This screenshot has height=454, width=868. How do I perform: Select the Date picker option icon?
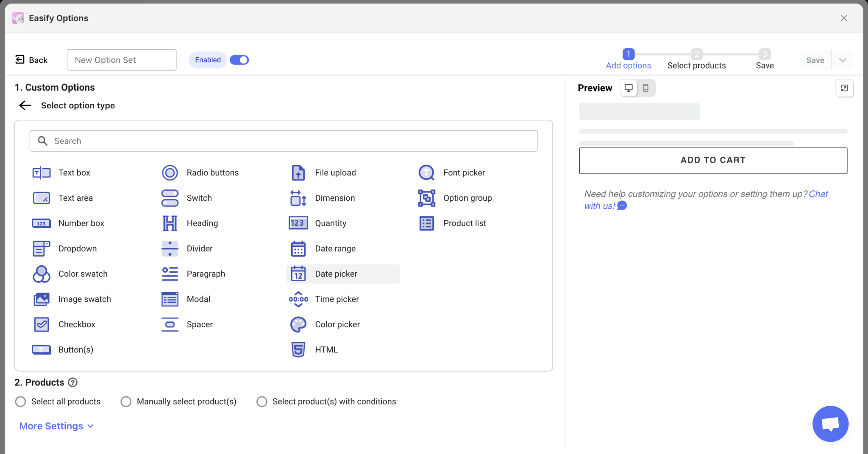tap(298, 274)
